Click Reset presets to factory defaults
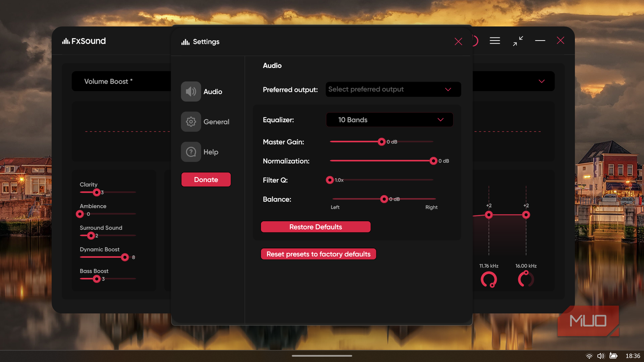This screenshot has height=362, width=644. pos(318,254)
